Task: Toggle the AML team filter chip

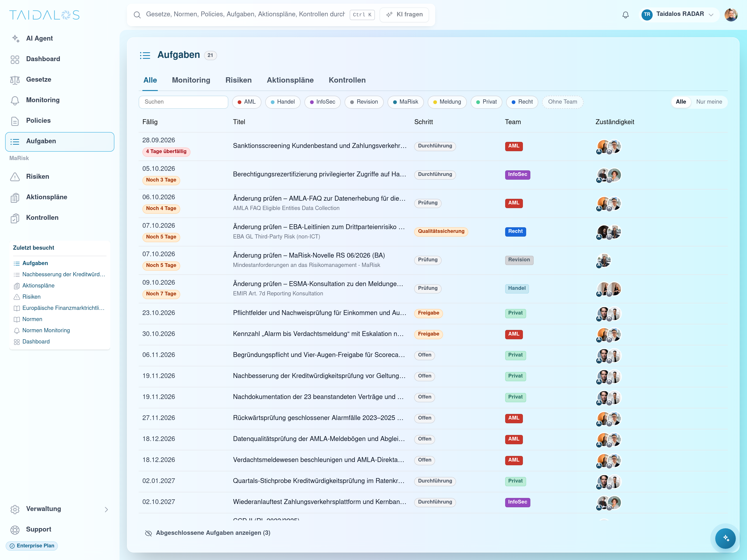Action: (x=247, y=102)
